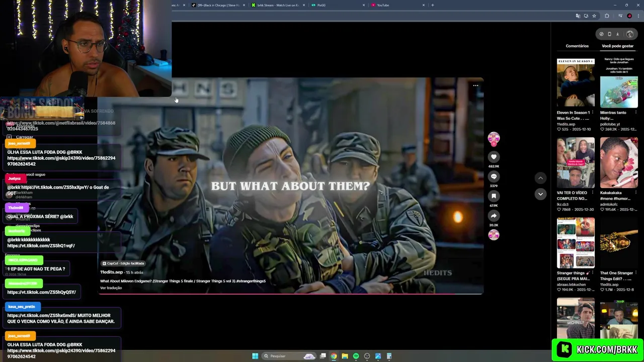Screen dimensions: 644x362
Task: Click pollotube_yt author name
Action: (x=610, y=124)
